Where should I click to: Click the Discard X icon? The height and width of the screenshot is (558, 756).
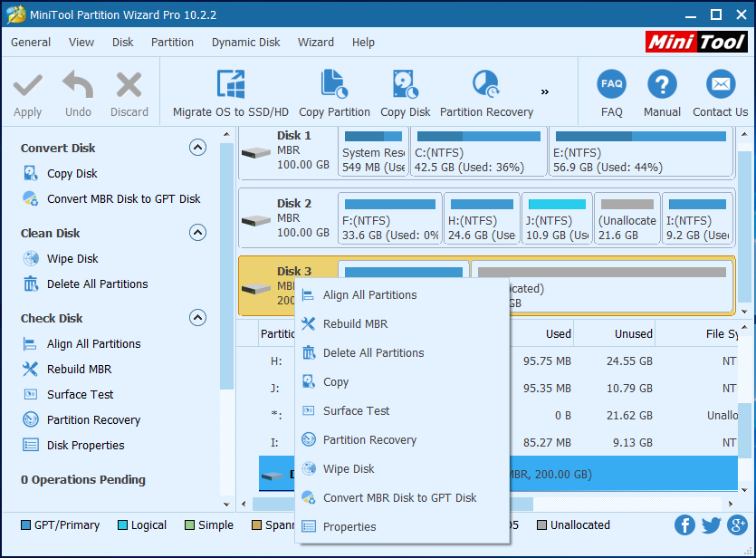pyautogui.click(x=129, y=85)
